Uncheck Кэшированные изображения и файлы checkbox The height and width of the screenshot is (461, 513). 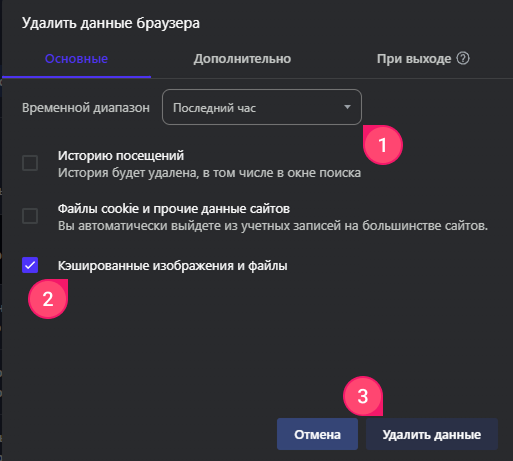pos(30,265)
